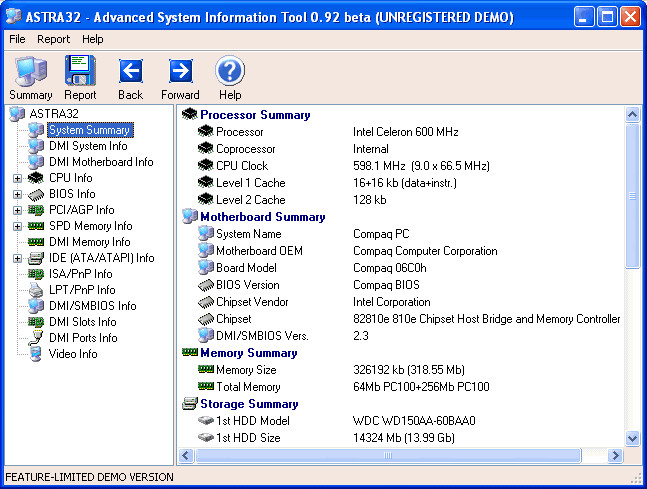
Task: Click the 'WDC WD150AA-60BAA0' HDD model value
Action: (414, 421)
